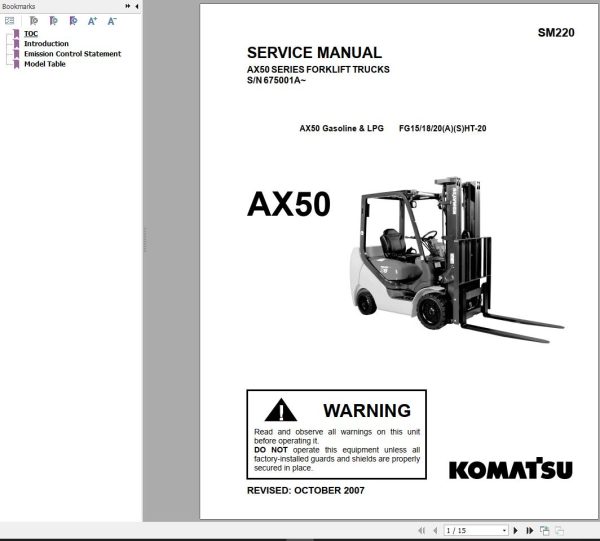Click the FG15/18/20(A)(S)HT-20 model text
Image resolution: width=600 pixels, height=541 pixels.
pos(442,129)
